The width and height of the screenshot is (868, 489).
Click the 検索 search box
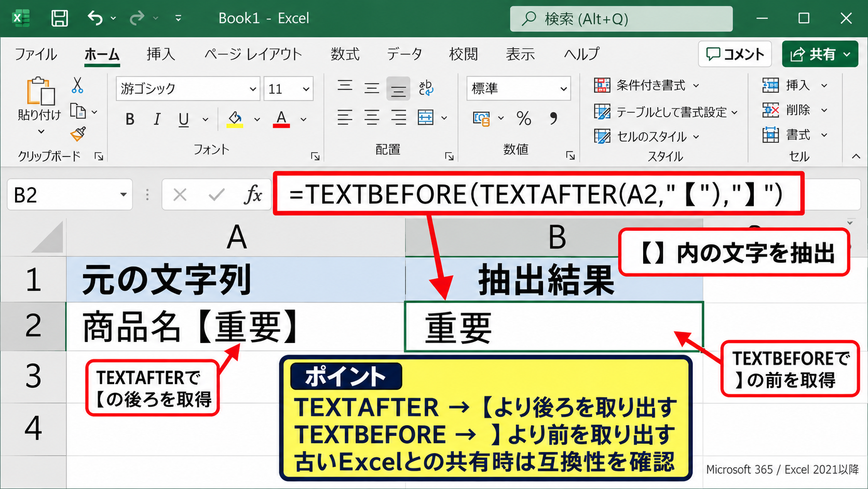point(621,19)
